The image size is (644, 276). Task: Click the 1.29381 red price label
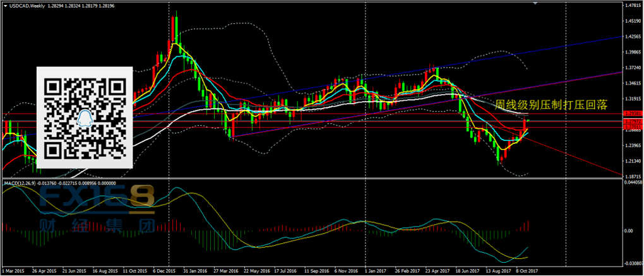(x=632, y=114)
